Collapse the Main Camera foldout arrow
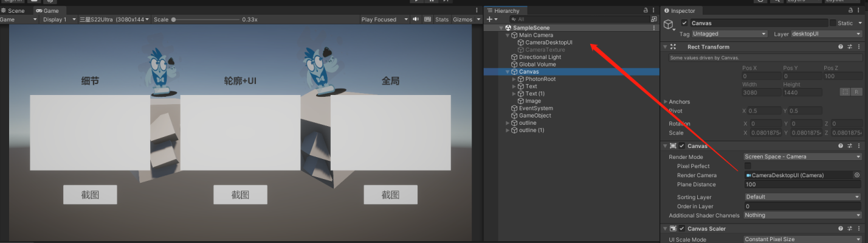Image resolution: width=868 pixels, height=243 pixels. point(508,35)
